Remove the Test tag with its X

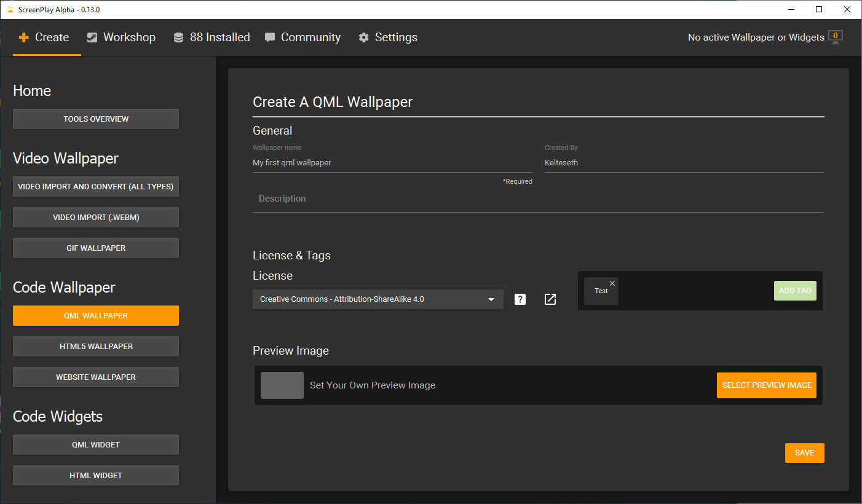tap(612, 283)
